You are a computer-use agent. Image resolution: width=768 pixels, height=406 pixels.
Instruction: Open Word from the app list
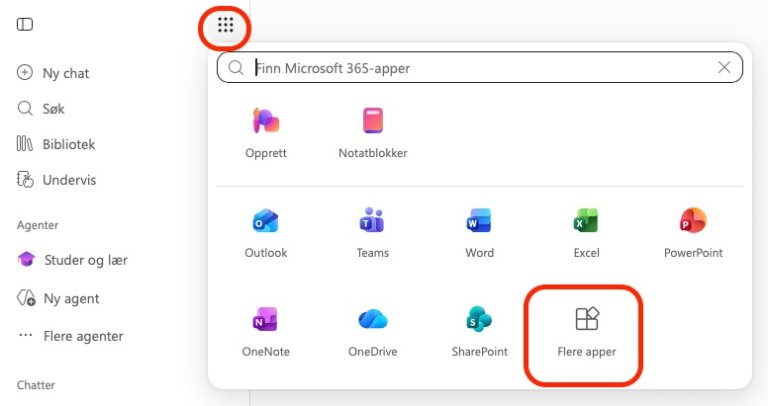tap(480, 233)
